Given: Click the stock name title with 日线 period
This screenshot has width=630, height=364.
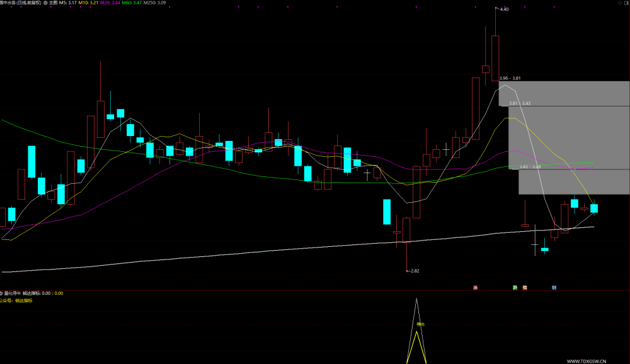Looking at the screenshot, I should pyautogui.click(x=21, y=3).
